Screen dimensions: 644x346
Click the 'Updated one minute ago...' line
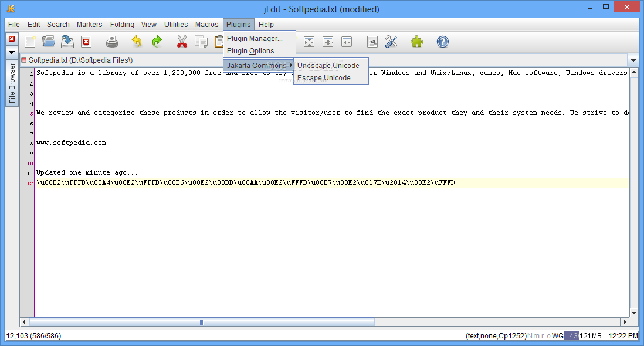tap(87, 173)
